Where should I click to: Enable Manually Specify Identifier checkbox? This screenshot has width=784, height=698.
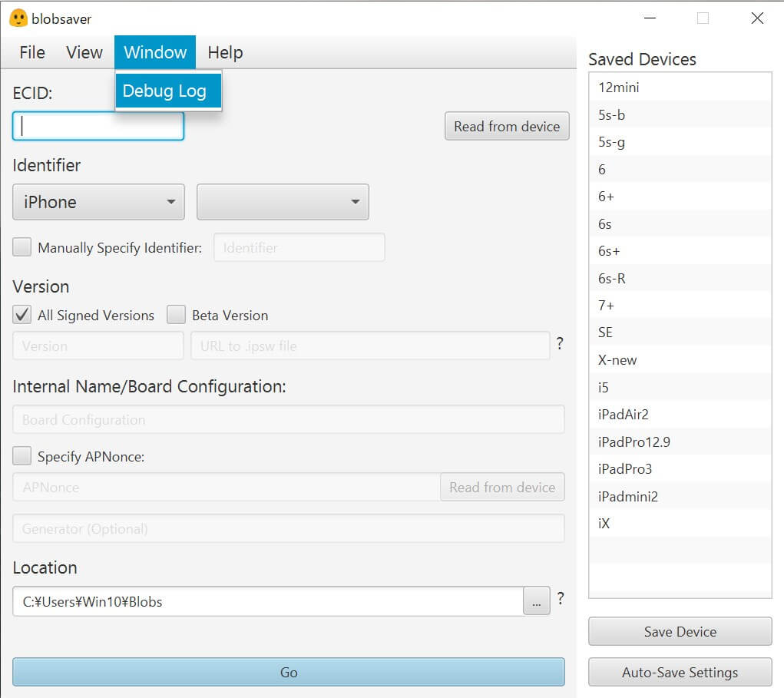(22, 247)
